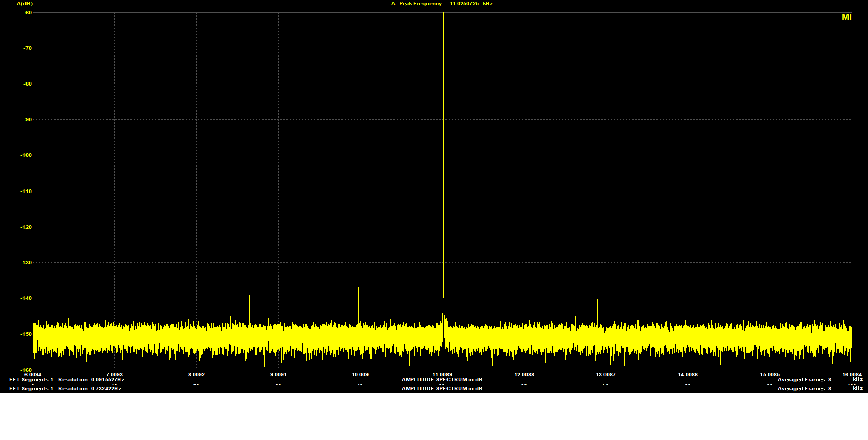
Task: Click the -120 amplitude axis label
Action: (26, 227)
